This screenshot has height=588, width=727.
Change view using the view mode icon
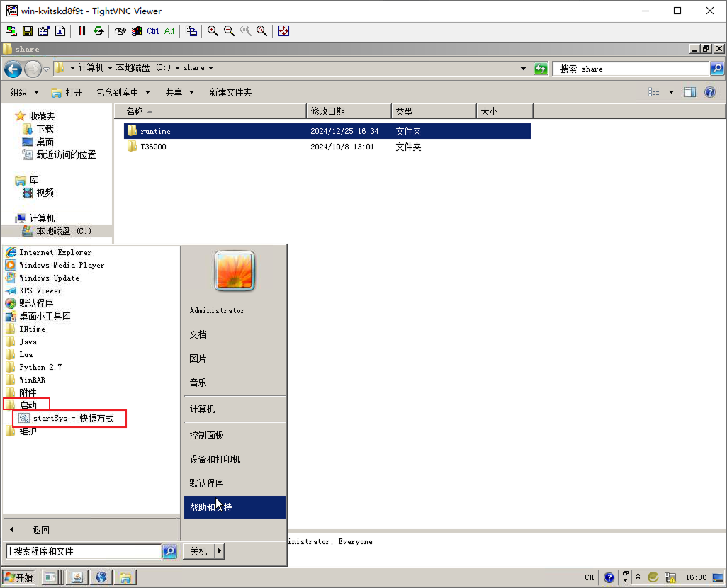[x=654, y=92]
